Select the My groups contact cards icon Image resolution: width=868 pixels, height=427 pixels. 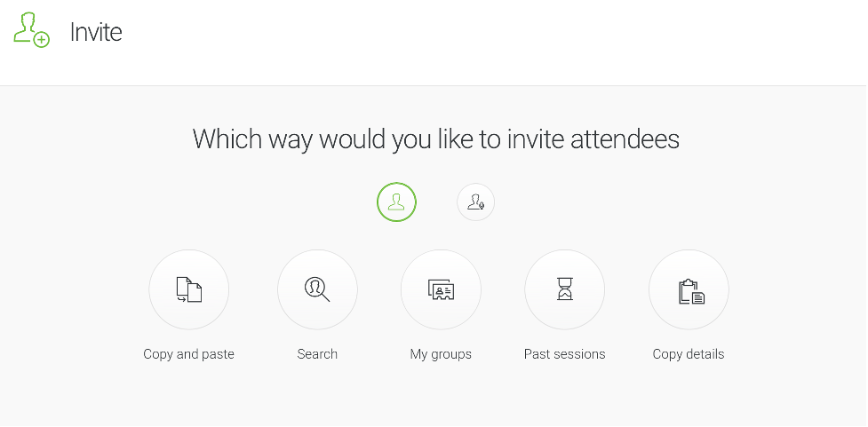(442, 289)
